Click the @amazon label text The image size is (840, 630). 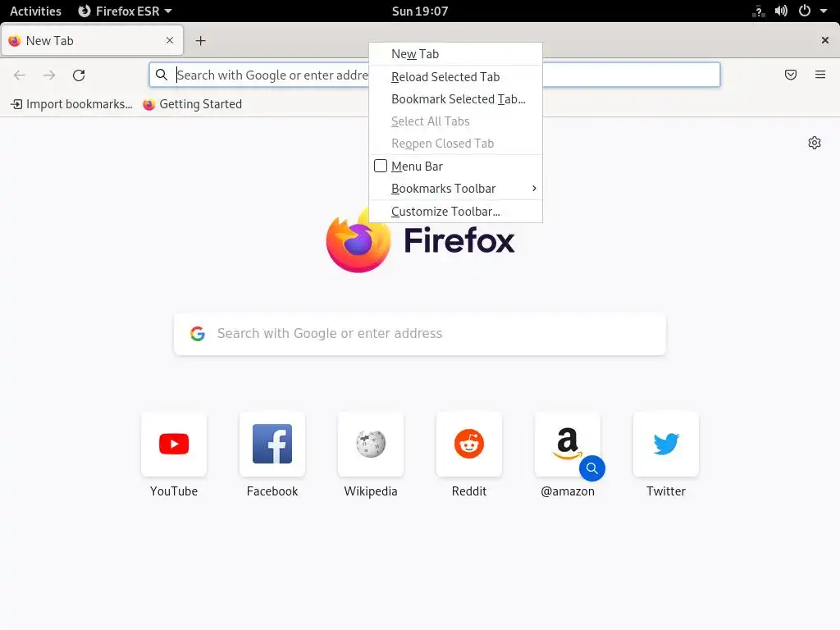568,491
